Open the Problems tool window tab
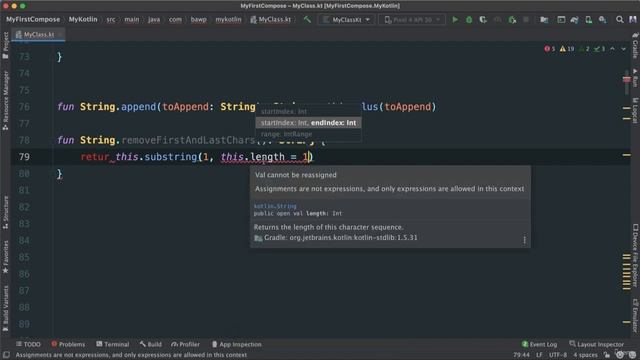 (x=68, y=344)
